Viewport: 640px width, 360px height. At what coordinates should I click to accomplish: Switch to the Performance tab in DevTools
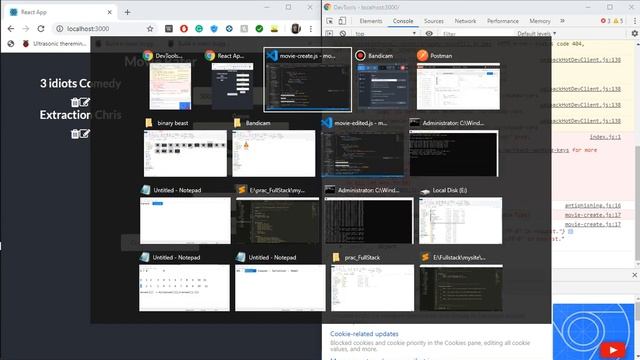tap(502, 21)
